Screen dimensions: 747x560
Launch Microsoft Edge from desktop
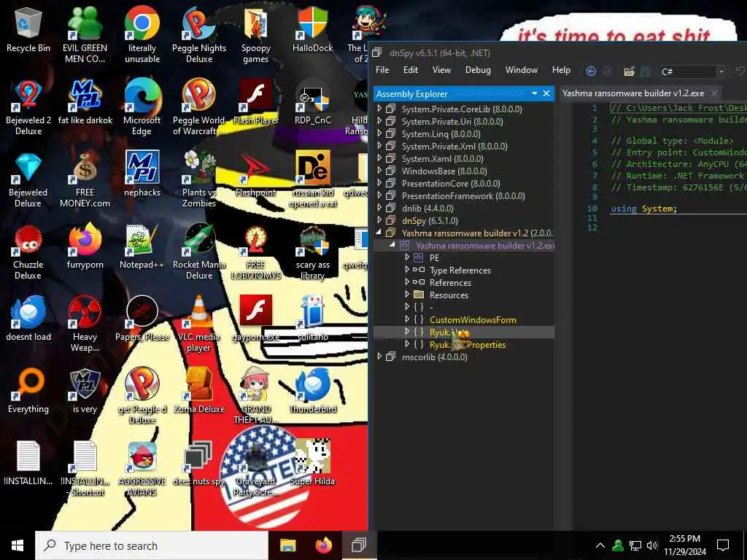[142, 108]
